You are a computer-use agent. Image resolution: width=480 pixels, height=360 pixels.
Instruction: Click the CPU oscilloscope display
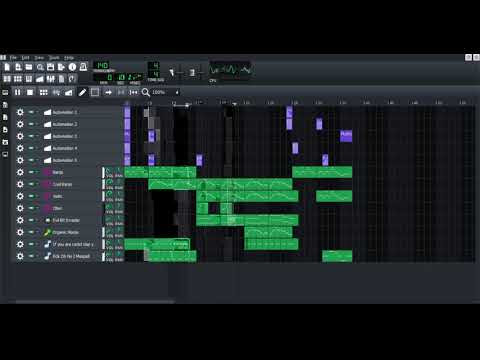(230, 70)
